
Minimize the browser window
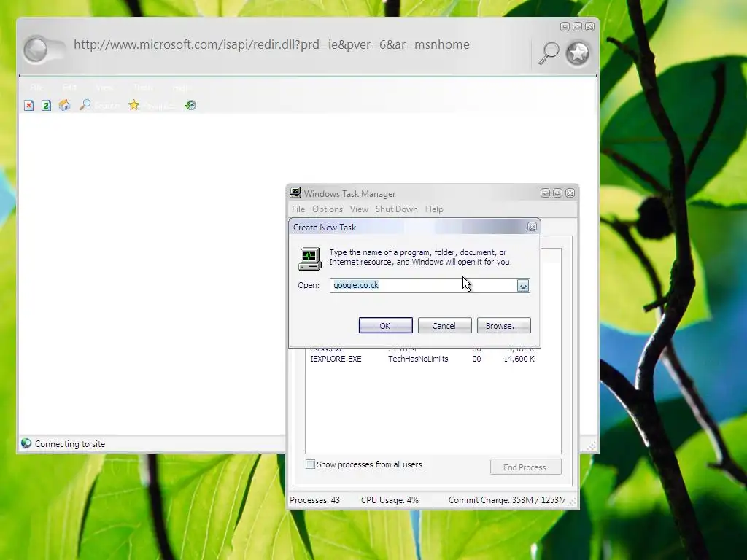tap(565, 27)
